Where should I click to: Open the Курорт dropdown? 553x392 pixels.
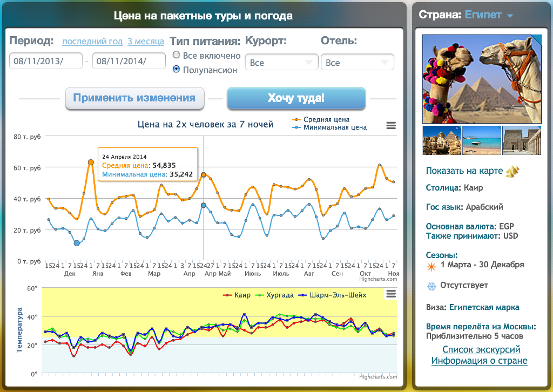click(x=281, y=63)
